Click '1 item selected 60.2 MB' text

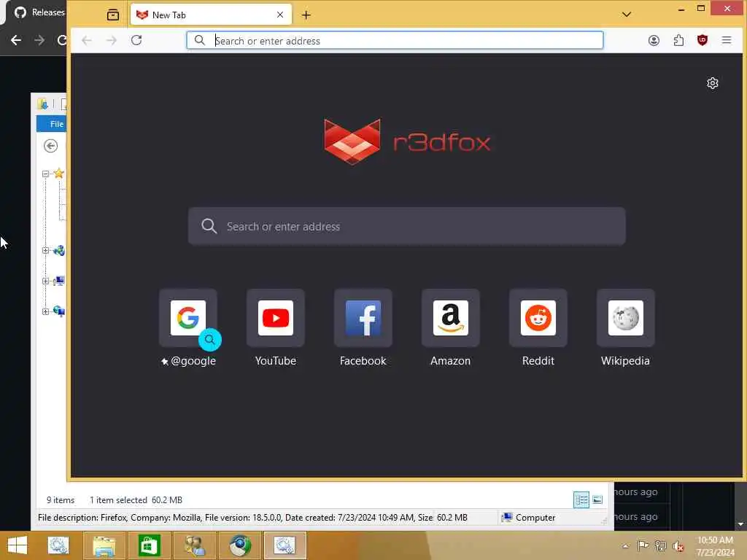coord(136,500)
